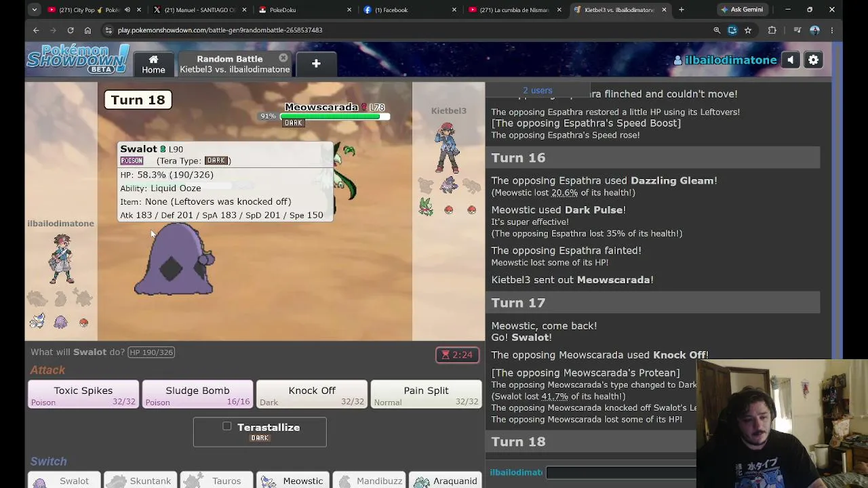
Task: Open the media controls icon in Chrome
Action: [797, 30]
